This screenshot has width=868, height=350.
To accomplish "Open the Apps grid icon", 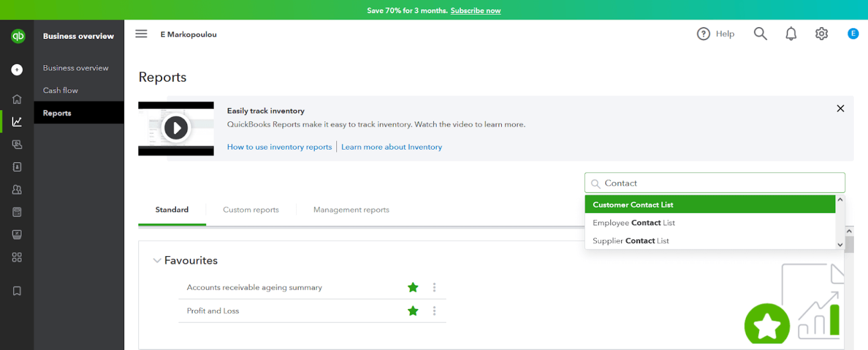I will 17,257.
